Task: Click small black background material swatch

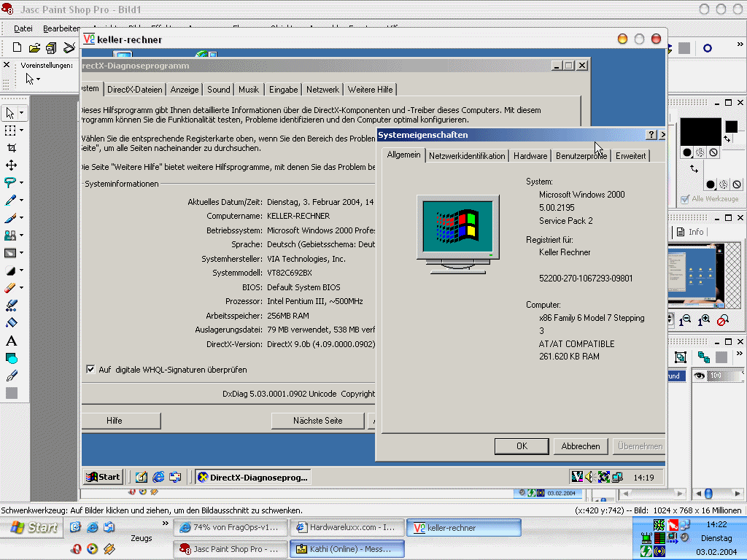Action: coord(731,126)
